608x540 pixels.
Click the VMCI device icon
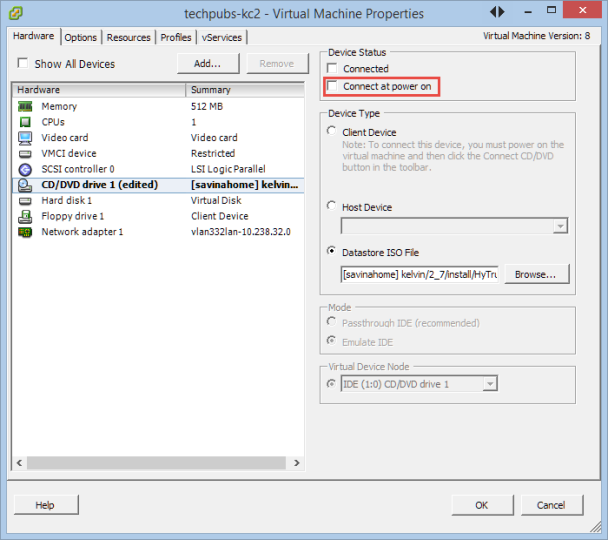click(25, 154)
